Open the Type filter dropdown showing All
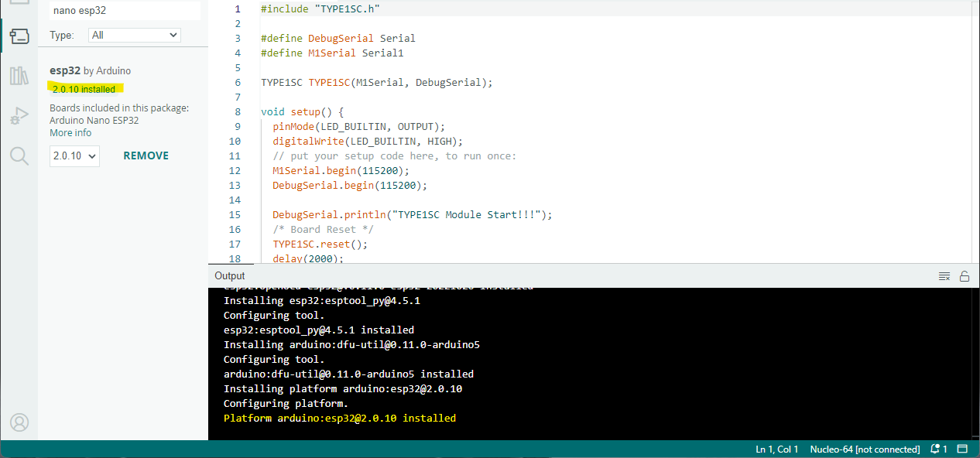The image size is (980, 458). click(135, 35)
